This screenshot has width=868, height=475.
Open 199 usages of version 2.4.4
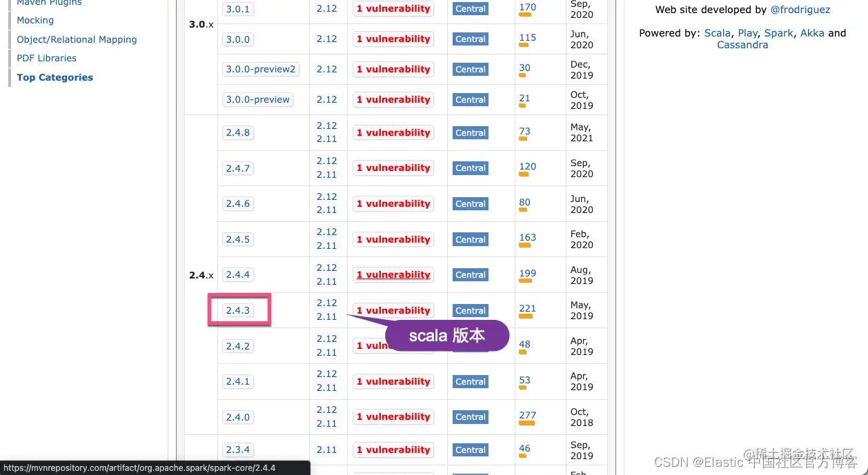(x=528, y=274)
